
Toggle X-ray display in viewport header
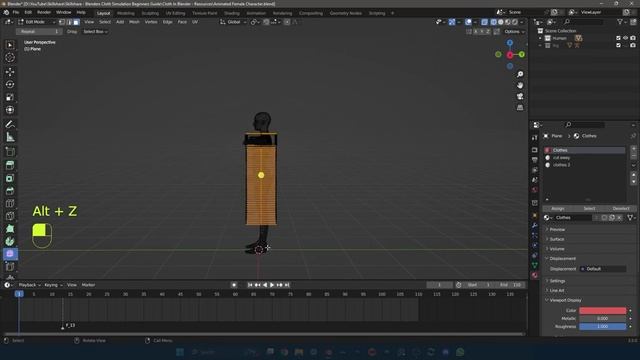click(x=484, y=22)
